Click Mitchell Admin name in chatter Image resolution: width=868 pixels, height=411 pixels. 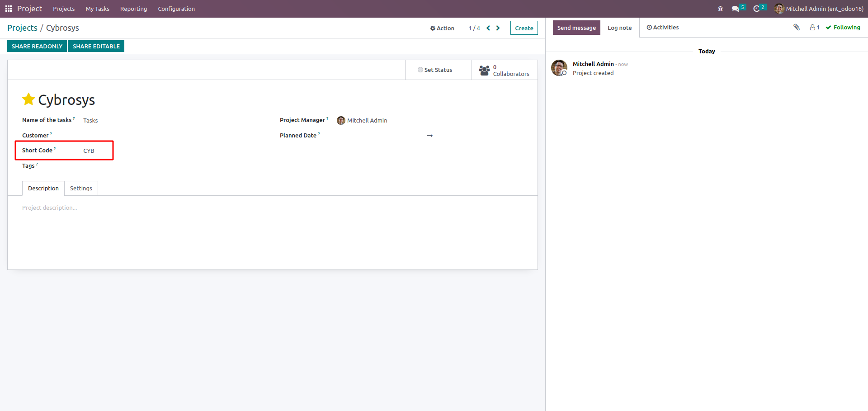click(593, 64)
